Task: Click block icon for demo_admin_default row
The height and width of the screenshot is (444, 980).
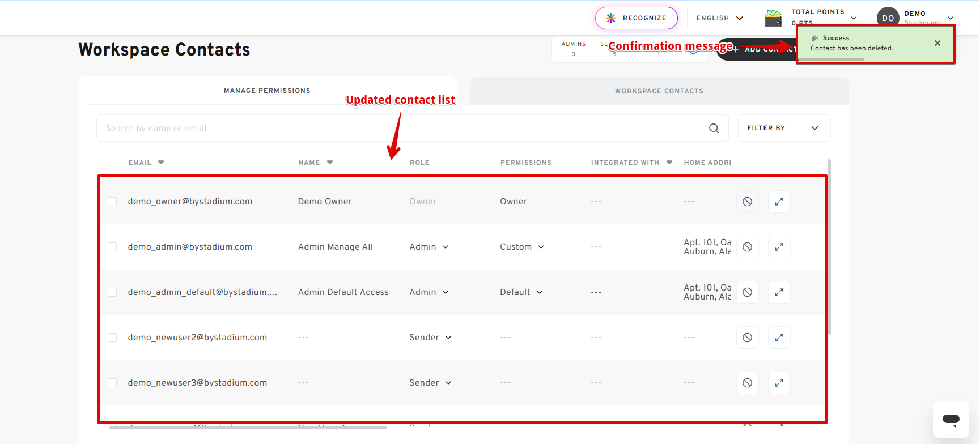Action: pos(747,292)
